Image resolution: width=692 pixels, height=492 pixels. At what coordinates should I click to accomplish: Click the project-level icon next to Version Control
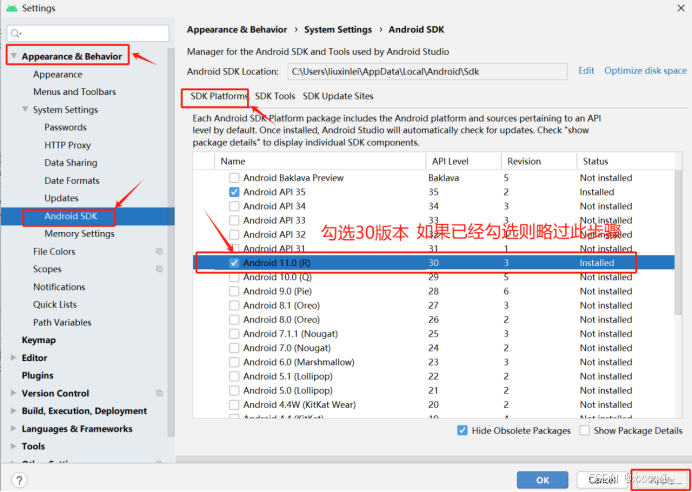tap(159, 393)
